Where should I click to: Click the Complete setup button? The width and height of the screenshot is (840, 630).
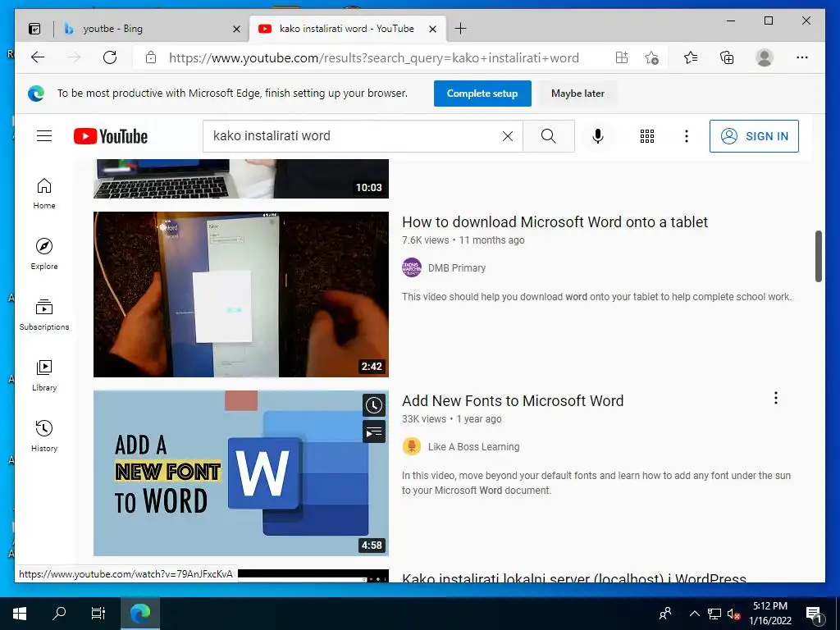tap(482, 94)
